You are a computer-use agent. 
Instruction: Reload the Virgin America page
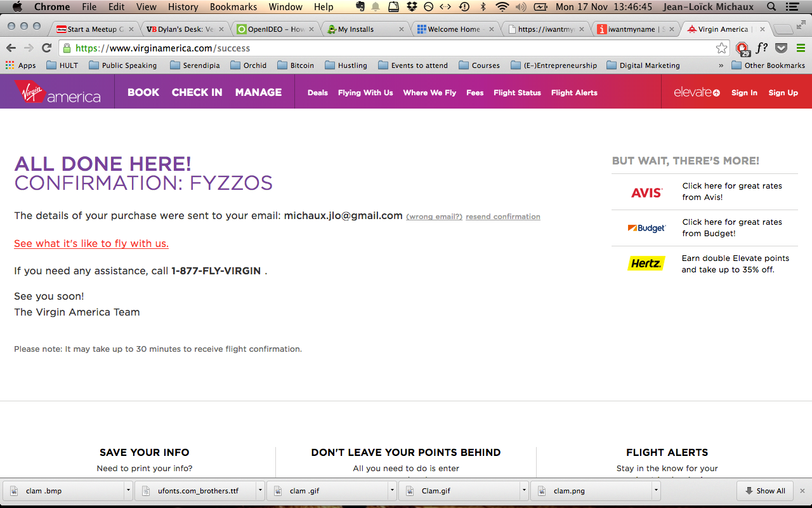(x=46, y=48)
